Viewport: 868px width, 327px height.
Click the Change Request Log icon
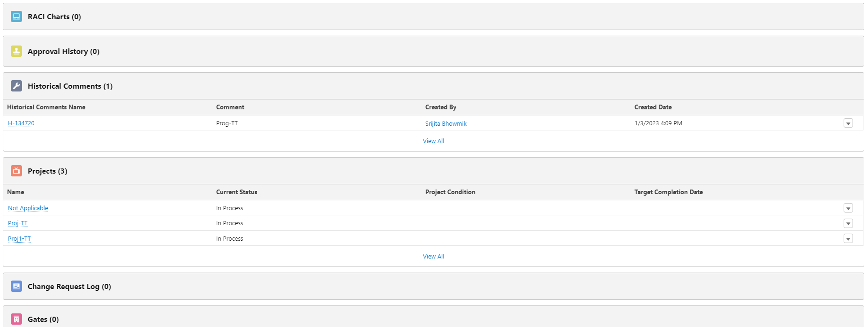click(x=16, y=286)
